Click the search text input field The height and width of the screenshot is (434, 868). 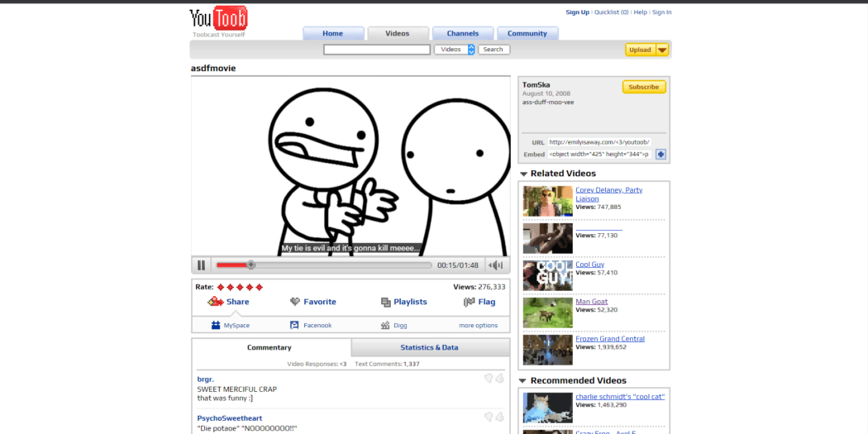coord(376,50)
